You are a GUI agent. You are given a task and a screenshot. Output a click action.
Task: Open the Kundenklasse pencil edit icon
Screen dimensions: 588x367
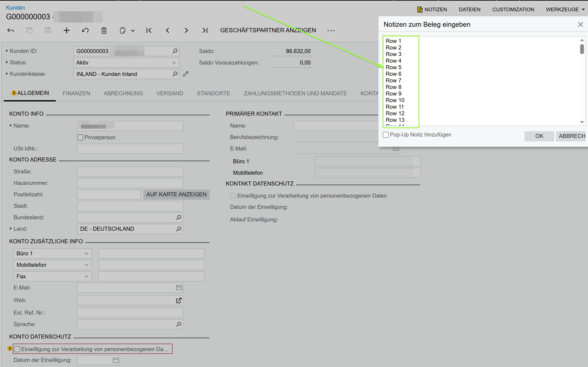(186, 74)
